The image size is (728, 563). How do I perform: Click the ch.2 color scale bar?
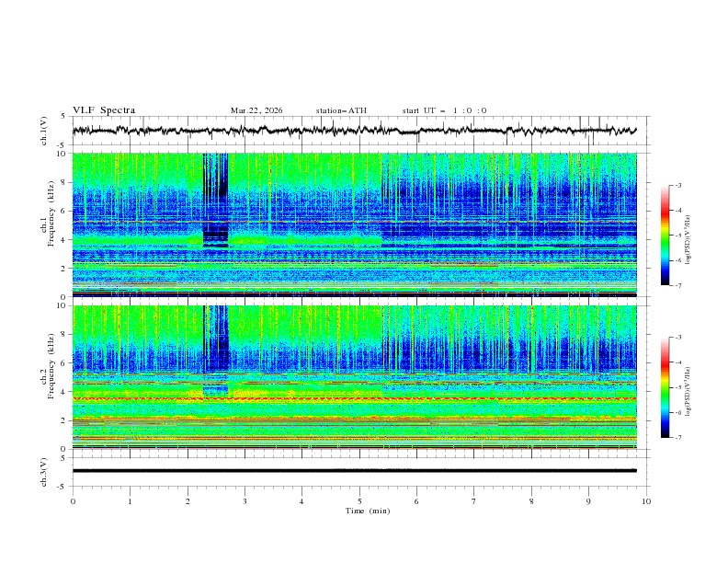coord(665,387)
